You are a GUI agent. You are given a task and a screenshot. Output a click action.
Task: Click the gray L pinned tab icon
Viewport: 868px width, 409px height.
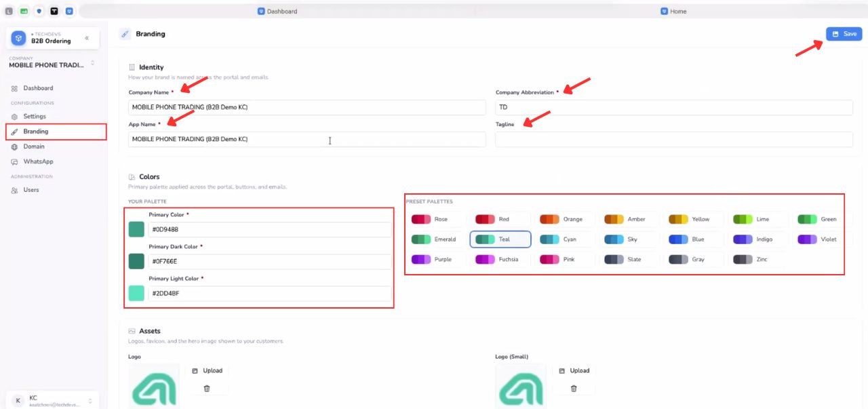coord(9,12)
